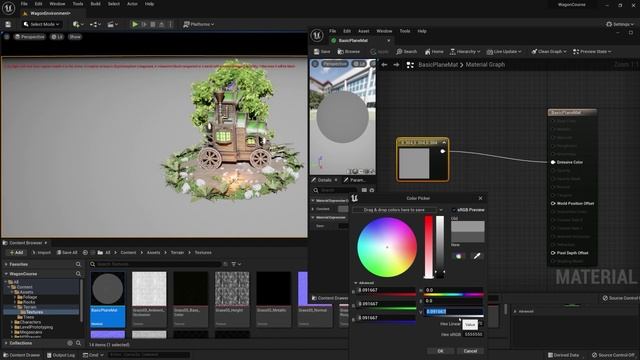640x360 pixels.
Task: Click Search in the Material Editor toolbar
Action: coord(407,51)
